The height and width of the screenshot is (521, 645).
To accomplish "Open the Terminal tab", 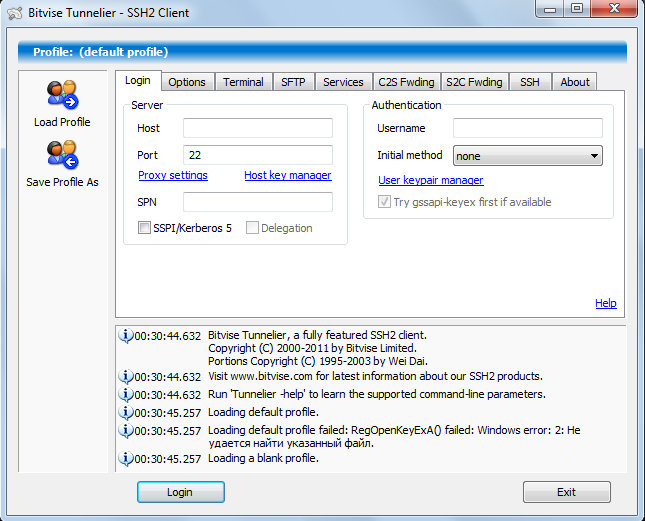I will pyautogui.click(x=244, y=82).
